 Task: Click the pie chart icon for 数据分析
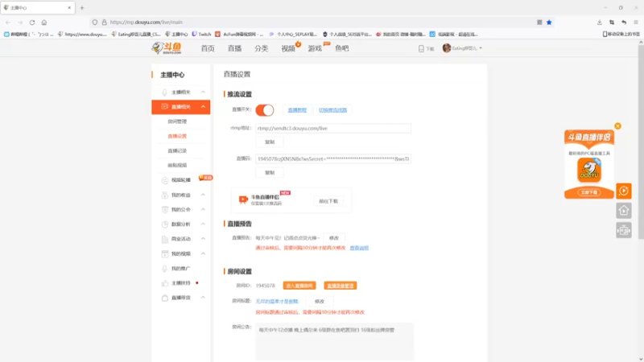coord(165,224)
